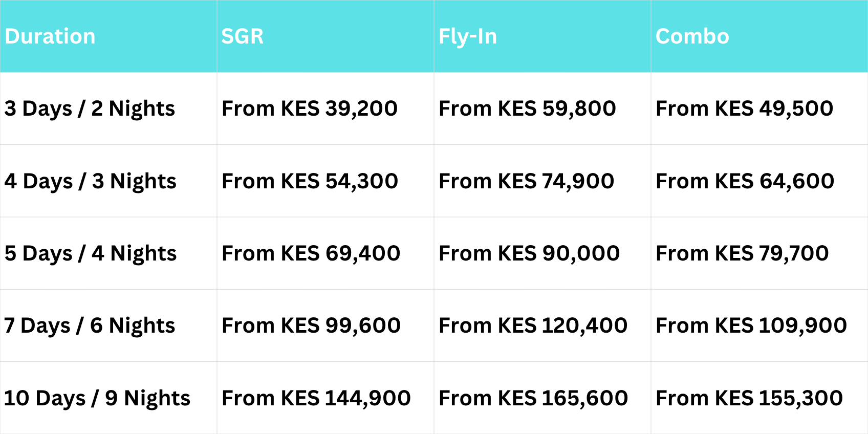Select the SGR price KES 69,400
The height and width of the screenshot is (434, 868).
click(x=311, y=253)
